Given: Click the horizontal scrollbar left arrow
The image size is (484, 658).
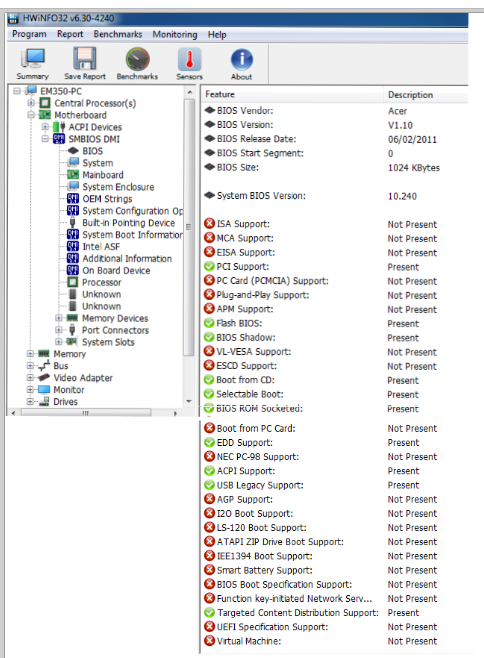Looking at the screenshot, I should coord(13,413).
